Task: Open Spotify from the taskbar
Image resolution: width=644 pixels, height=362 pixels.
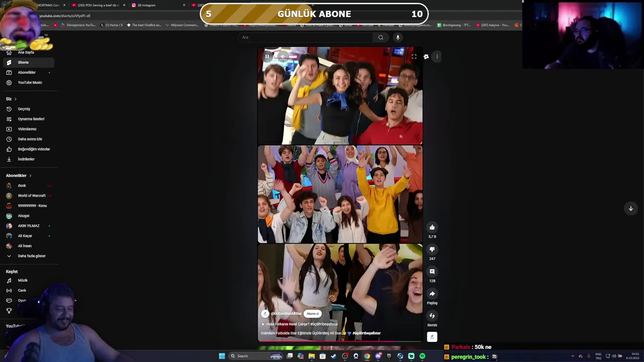Action: coord(422,356)
